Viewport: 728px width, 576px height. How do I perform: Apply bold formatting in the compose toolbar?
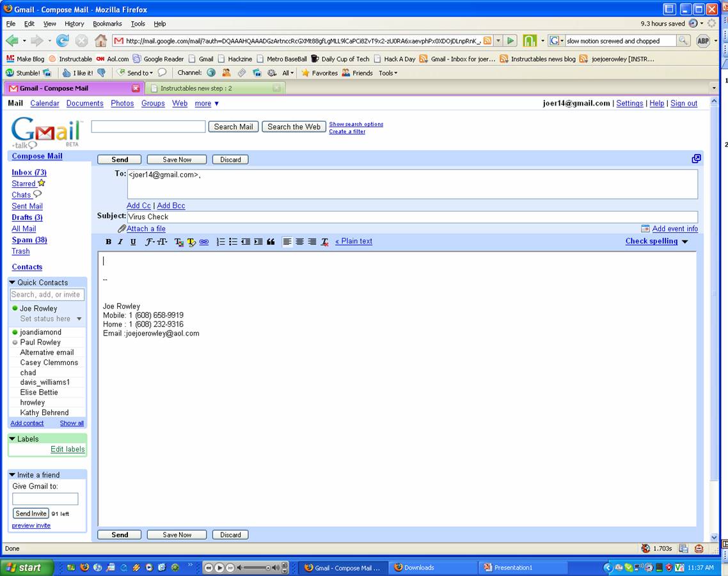(x=108, y=241)
